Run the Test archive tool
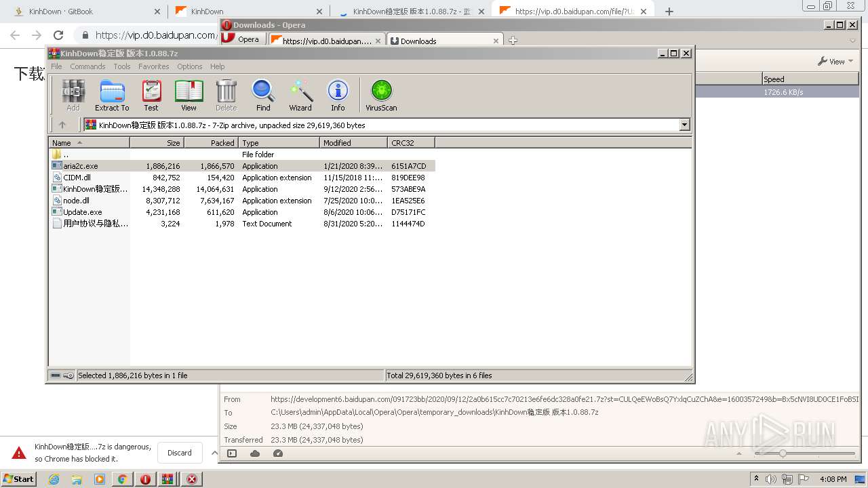Viewport: 868px width, 488px height. click(x=151, y=95)
